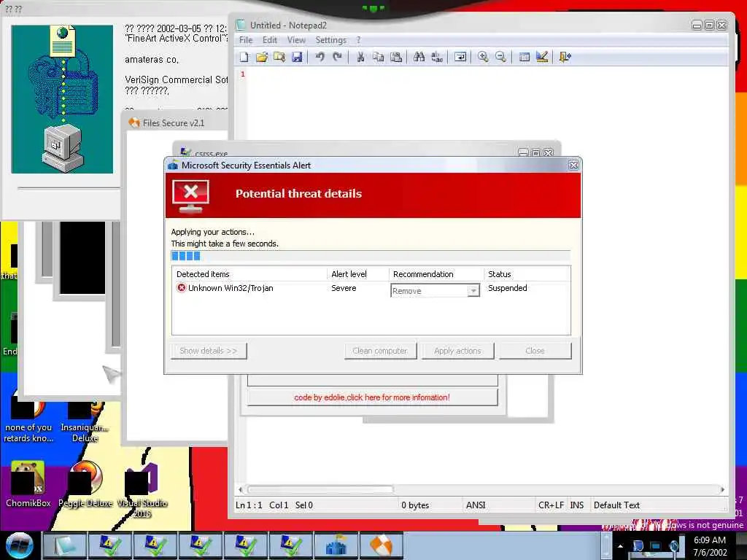Click the Cut scissors icon in Notepad2
Screen dimensions: 747x560
point(360,57)
